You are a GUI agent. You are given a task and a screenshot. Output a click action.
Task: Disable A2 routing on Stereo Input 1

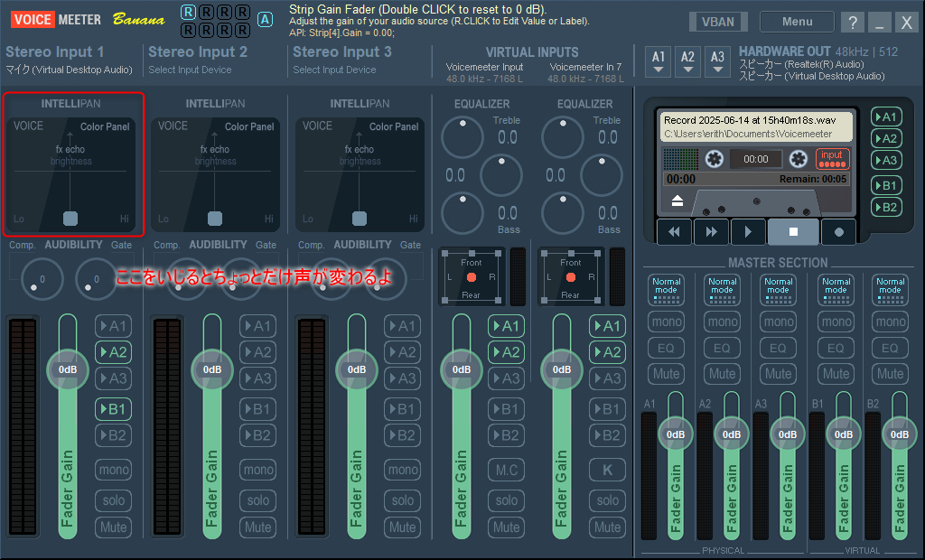coord(113,352)
